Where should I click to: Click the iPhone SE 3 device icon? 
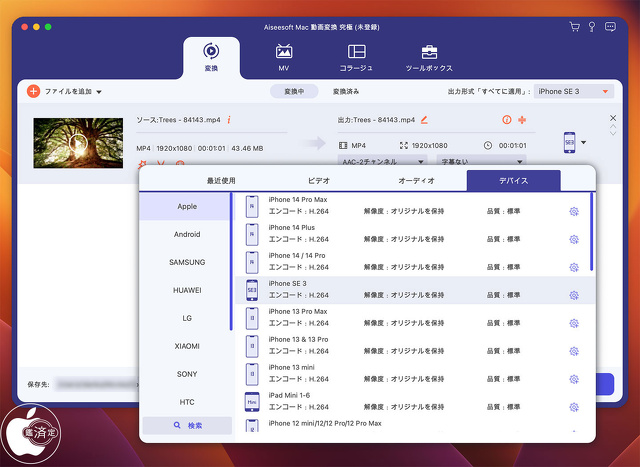(252, 290)
